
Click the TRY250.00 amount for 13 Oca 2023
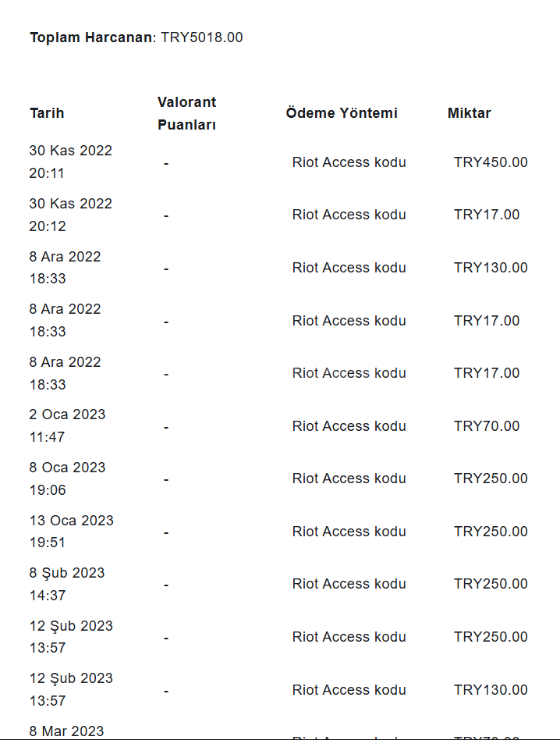[491, 532]
